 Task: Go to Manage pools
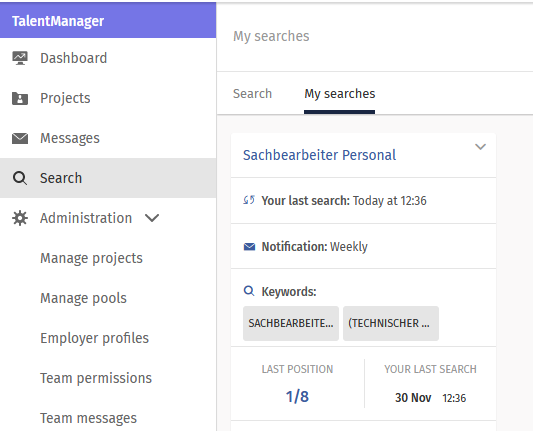coord(83,298)
